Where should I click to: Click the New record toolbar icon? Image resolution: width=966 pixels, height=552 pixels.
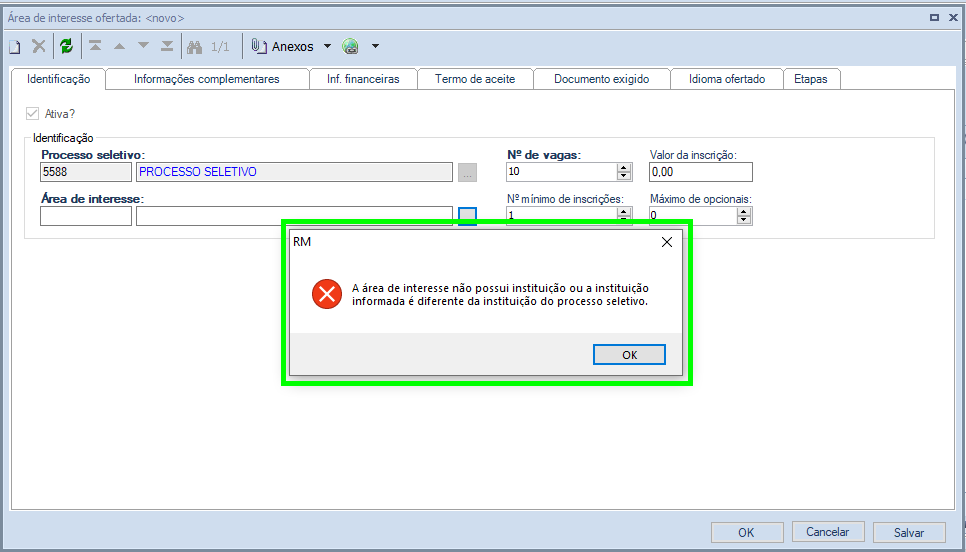click(14, 46)
